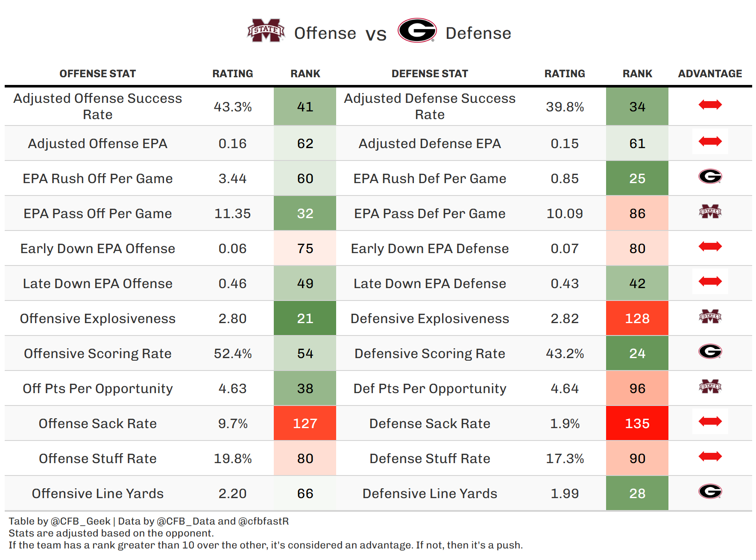Click the DEFENSE STAT column header
The image size is (756, 560).
click(x=430, y=74)
